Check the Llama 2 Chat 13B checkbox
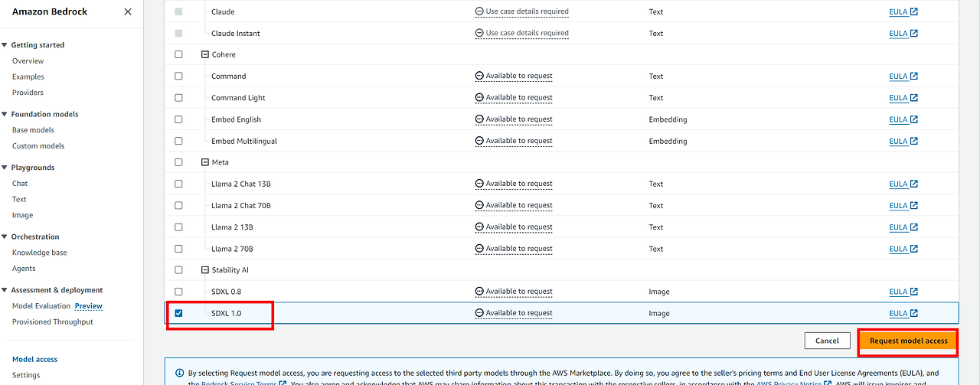 (179, 184)
